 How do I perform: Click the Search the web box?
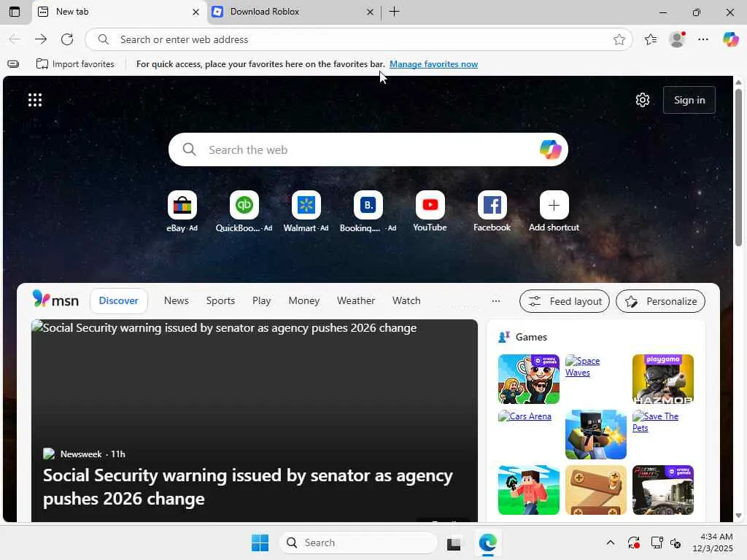point(368,149)
